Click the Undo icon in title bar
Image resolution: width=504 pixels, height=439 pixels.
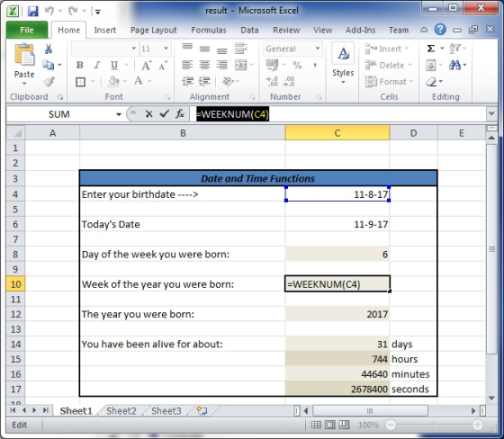[x=49, y=12]
